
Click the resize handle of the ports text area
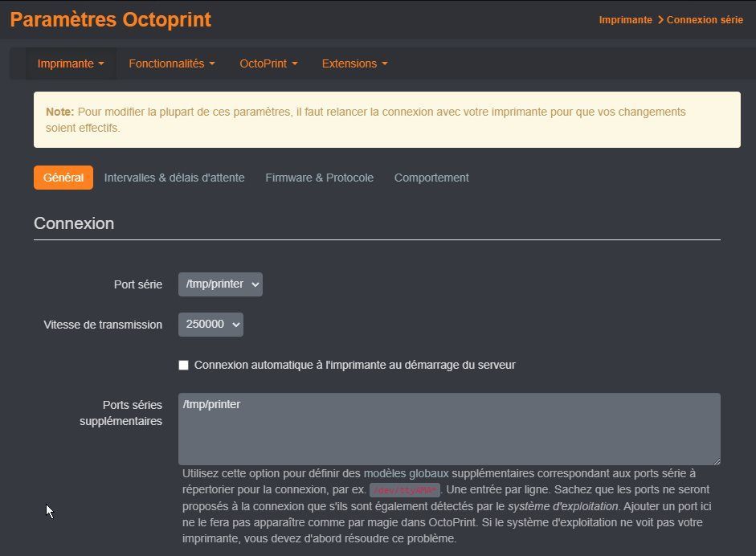point(717,461)
